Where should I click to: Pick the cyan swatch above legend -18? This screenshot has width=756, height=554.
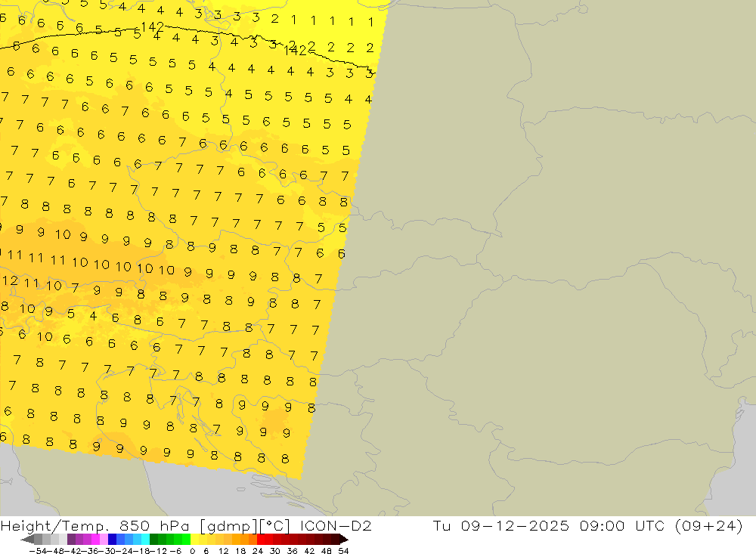pos(145,540)
